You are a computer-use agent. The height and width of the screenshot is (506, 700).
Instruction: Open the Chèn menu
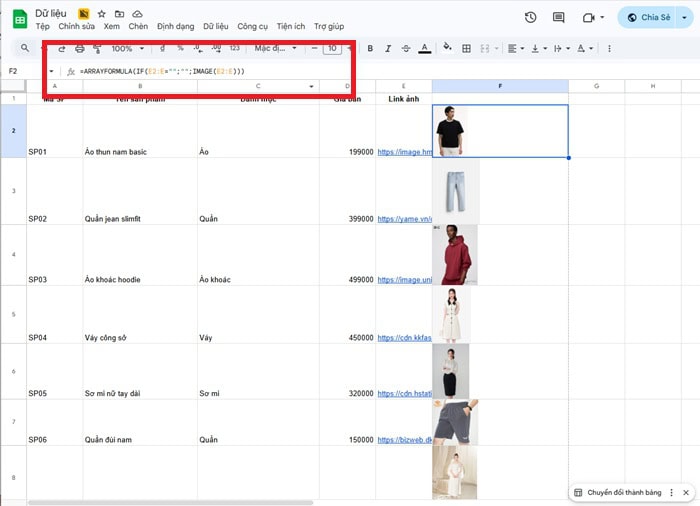138,27
